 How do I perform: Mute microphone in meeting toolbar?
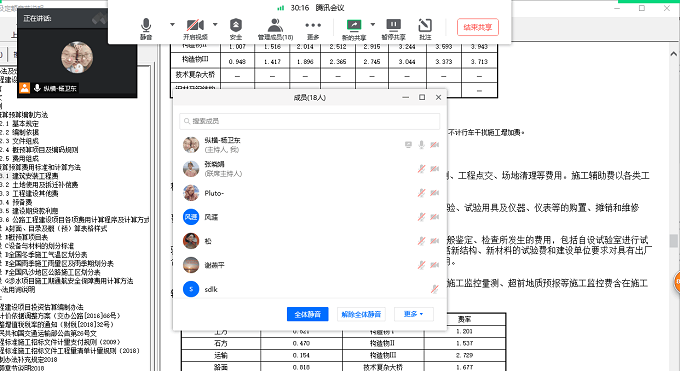146,29
